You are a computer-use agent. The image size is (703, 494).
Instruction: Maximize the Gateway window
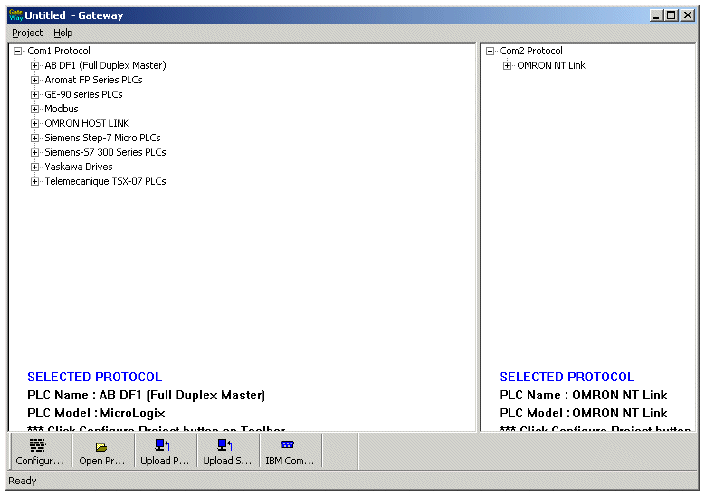click(671, 15)
